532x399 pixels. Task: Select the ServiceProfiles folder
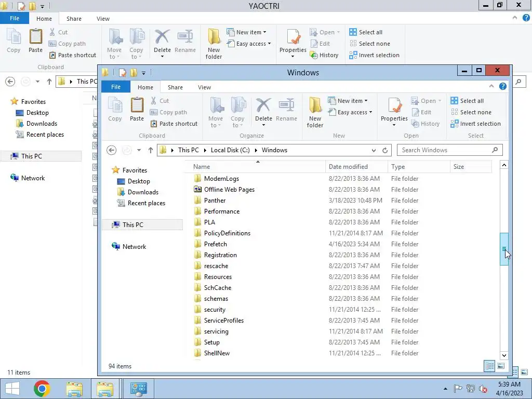[223, 321]
